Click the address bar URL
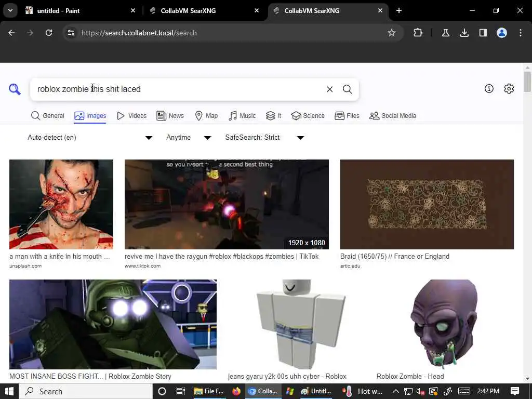Viewport: 532px width, 399px height. 139,33
